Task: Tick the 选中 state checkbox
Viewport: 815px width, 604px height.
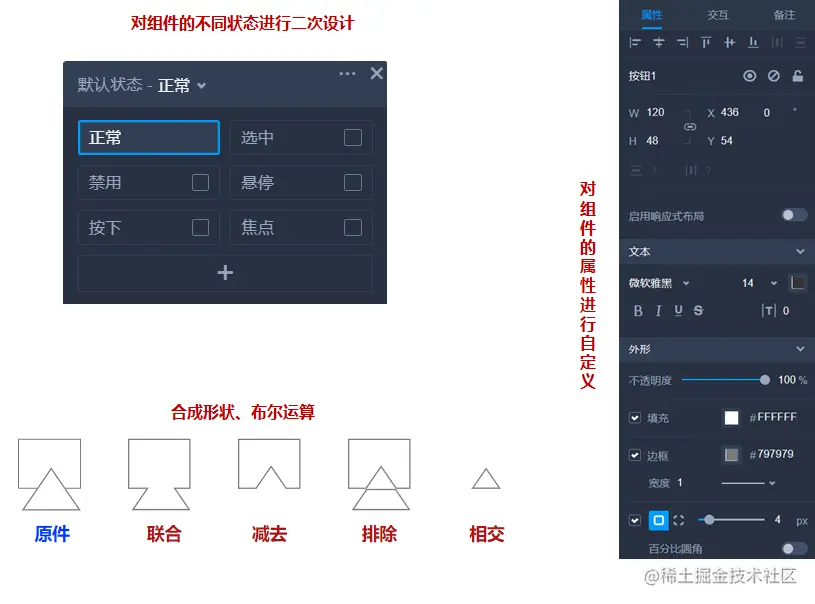Action: tap(353, 138)
